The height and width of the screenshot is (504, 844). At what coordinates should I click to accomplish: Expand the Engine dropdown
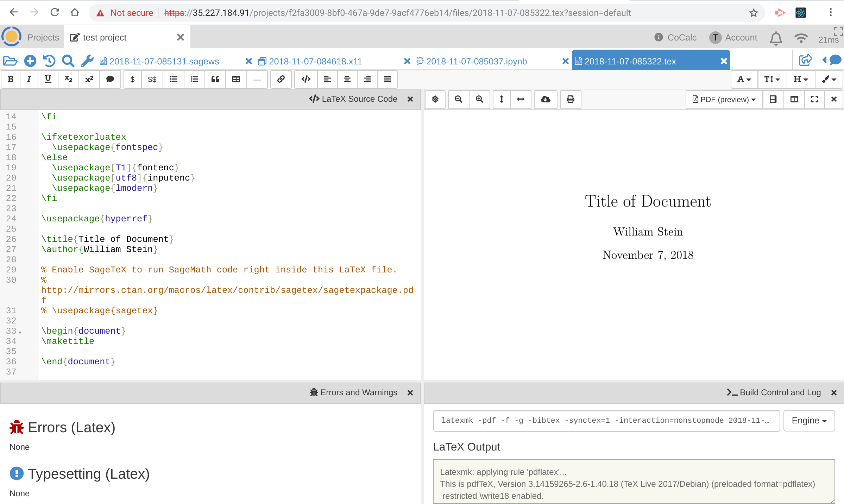[809, 421]
